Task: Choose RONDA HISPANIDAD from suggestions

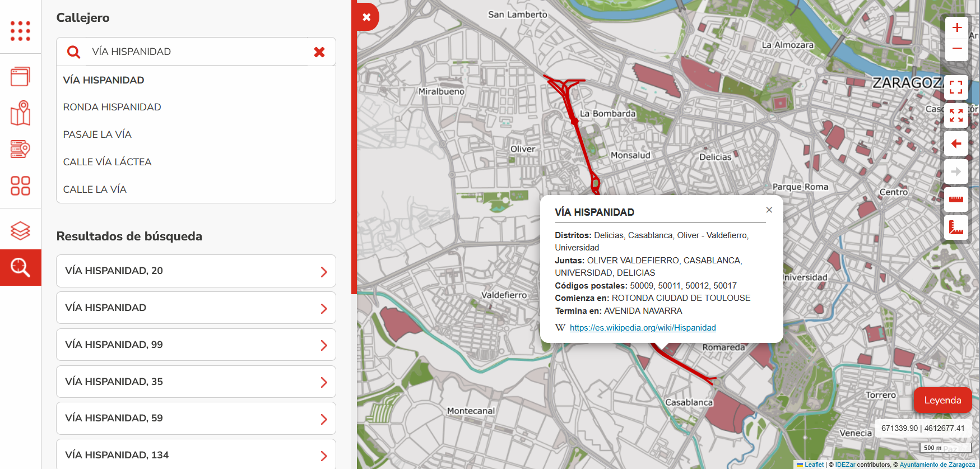Action: [x=112, y=107]
